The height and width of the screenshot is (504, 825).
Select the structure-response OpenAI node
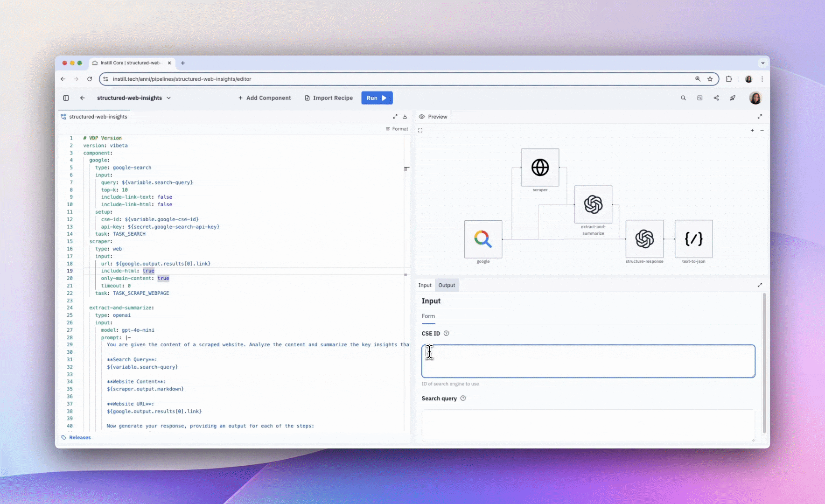point(644,239)
